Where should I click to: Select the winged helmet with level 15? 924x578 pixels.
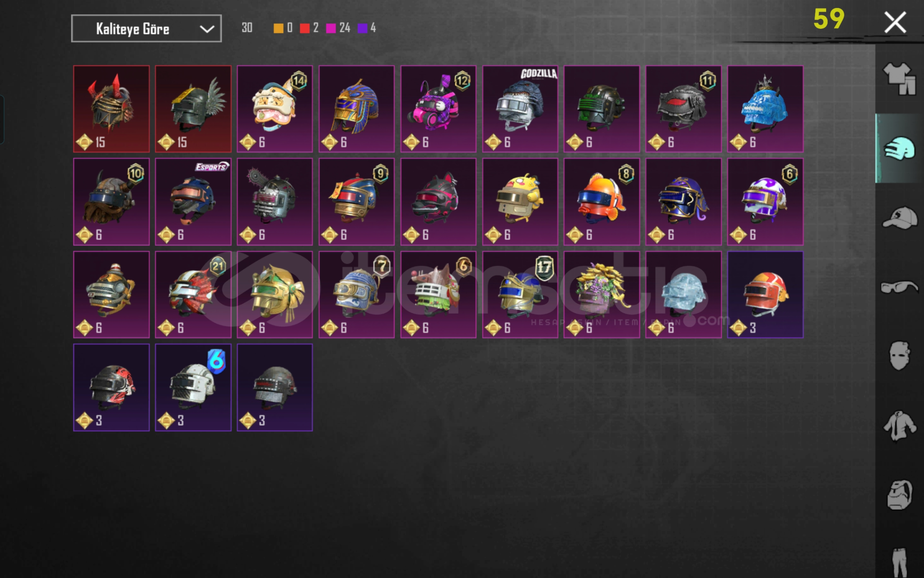[x=193, y=109]
